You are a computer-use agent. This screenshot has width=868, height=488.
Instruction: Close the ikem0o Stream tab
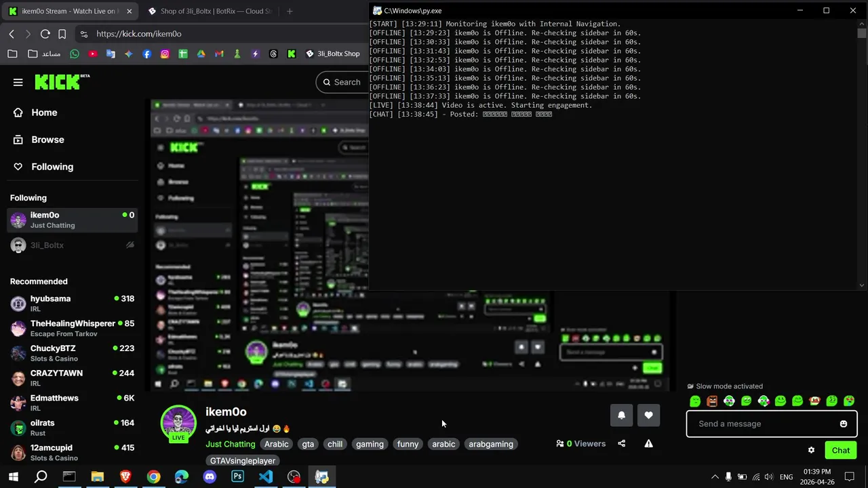click(x=130, y=11)
